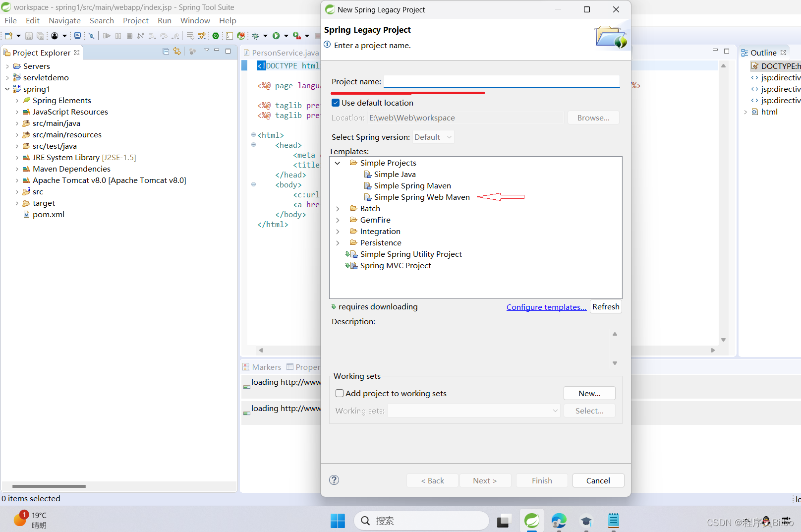The width and height of the screenshot is (801, 532).
Task: Open the Select Spring version dropdown
Action: 433,137
